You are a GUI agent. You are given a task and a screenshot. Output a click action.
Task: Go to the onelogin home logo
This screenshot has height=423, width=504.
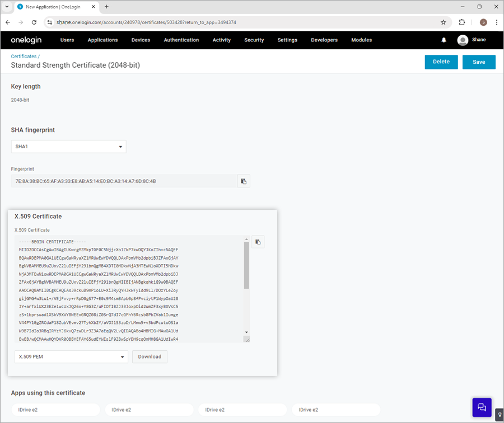tap(26, 40)
